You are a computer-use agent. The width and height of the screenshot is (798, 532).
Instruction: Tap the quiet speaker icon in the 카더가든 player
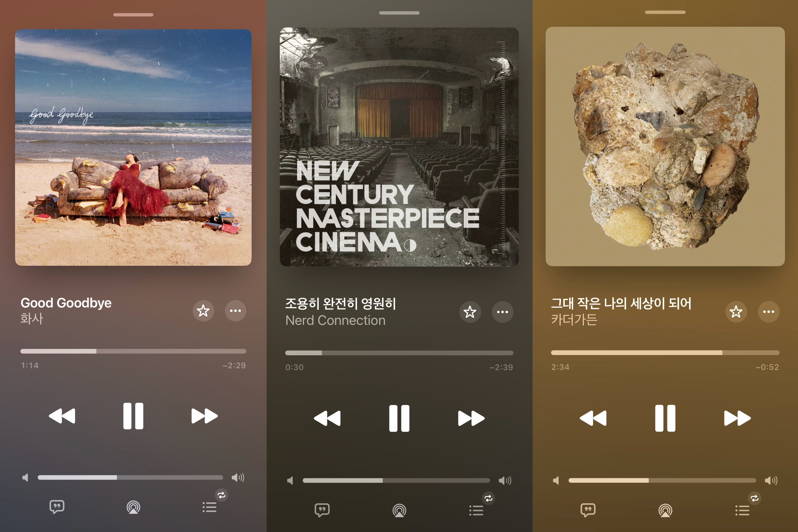click(556, 480)
